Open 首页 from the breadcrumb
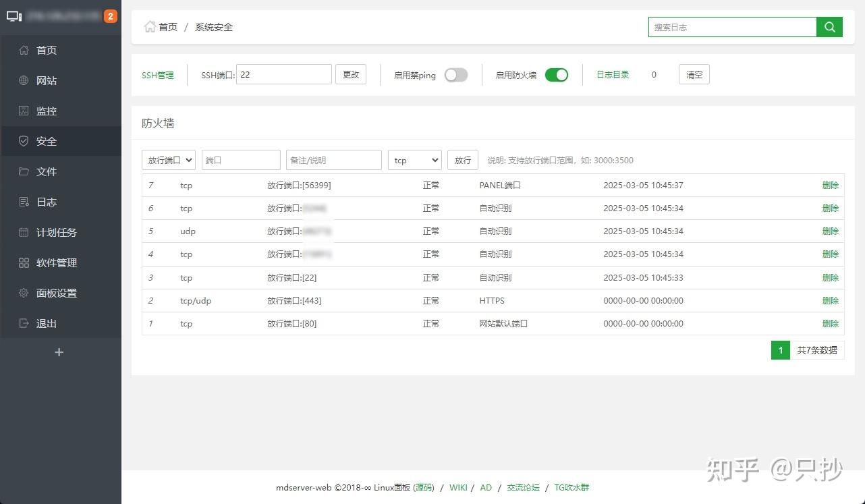Screen dimensions: 865x504 tap(167, 27)
